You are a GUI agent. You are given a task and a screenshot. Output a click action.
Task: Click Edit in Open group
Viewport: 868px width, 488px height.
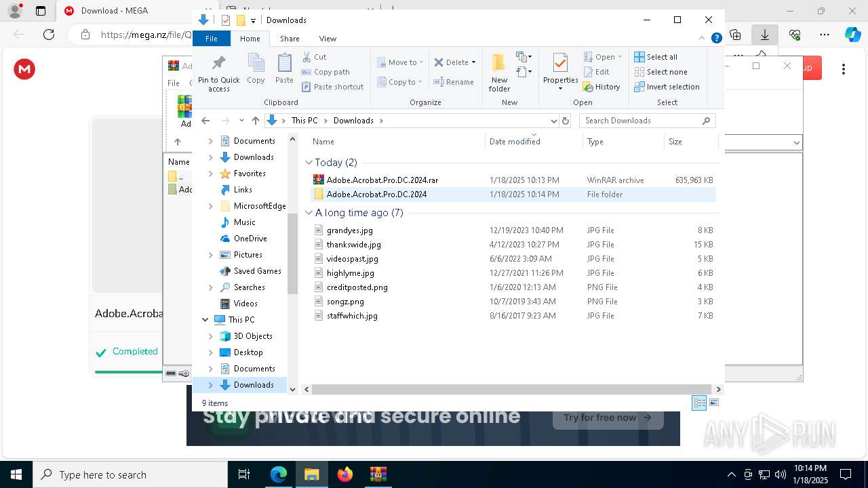[596, 72]
